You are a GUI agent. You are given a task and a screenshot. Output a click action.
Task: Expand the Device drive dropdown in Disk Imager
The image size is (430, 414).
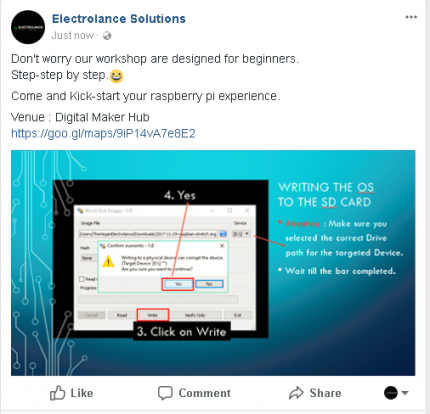point(247,234)
